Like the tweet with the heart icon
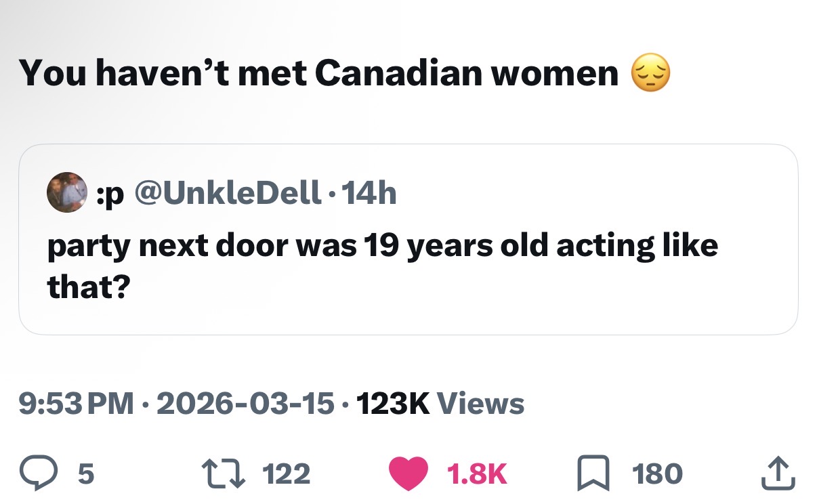Image resolution: width=817 pixels, height=504 pixels. [408, 473]
